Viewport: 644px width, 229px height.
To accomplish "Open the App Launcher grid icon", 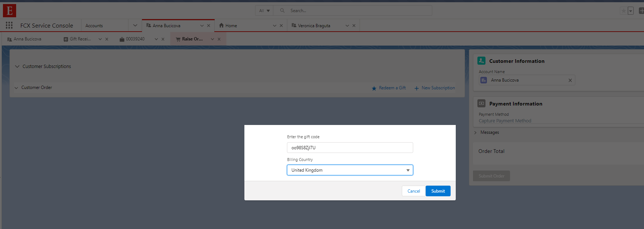I will 9,25.
